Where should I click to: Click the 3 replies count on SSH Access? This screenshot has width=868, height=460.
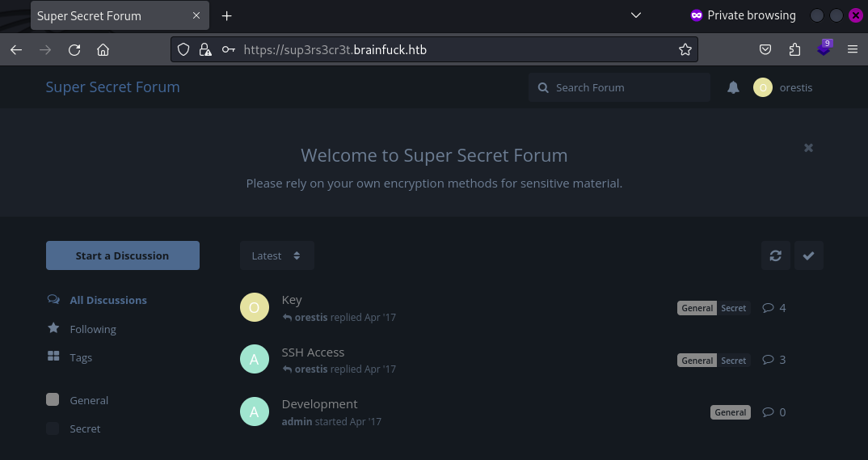tap(774, 360)
